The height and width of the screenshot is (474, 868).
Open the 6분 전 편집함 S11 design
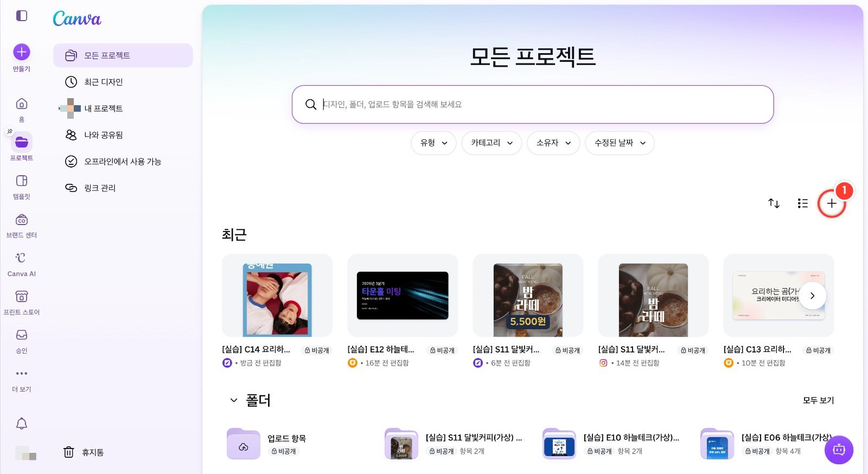pyautogui.click(x=528, y=296)
